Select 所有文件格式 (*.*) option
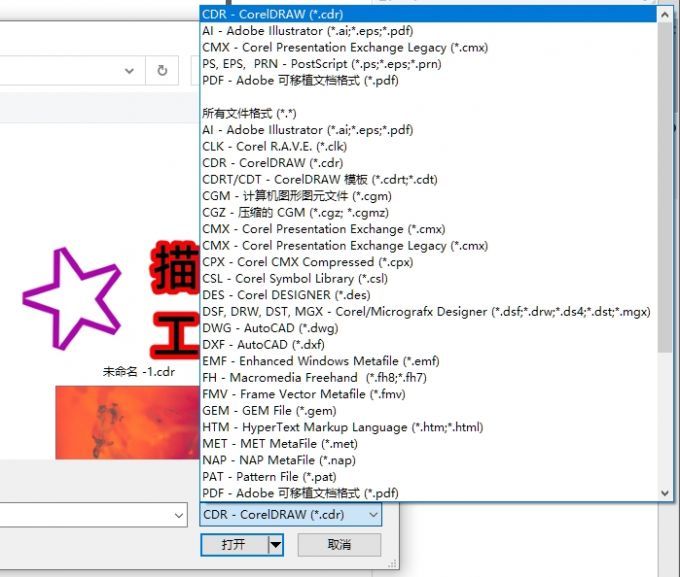680x577 pixels. (428, 114)
